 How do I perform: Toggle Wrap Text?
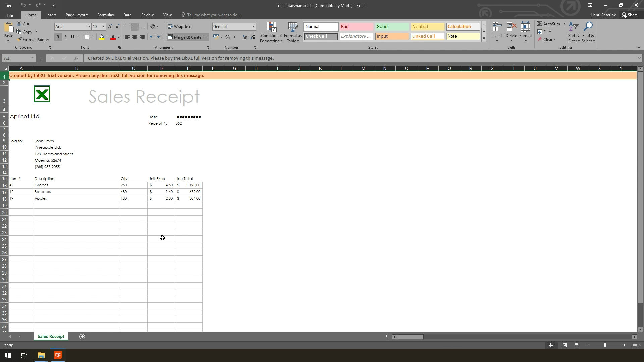(x=180, y=27)
